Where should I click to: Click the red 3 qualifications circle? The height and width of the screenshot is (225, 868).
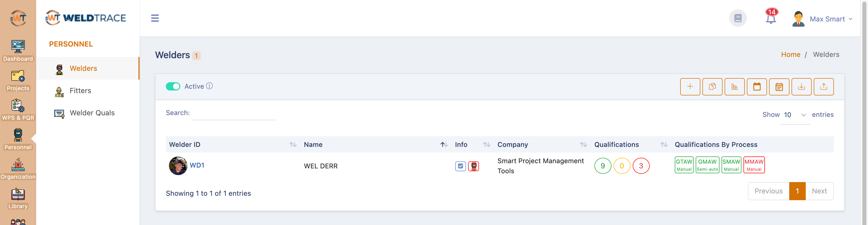coord(641,166)
